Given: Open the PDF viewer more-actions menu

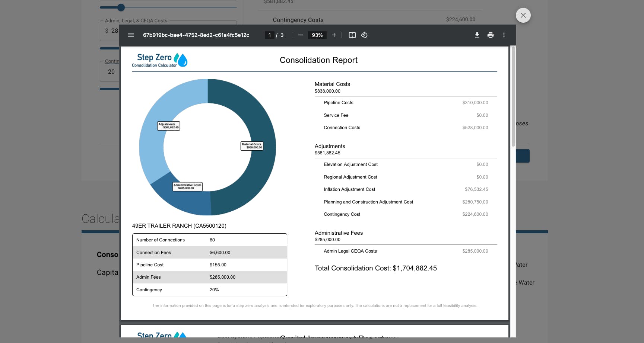Looking at the screenshot, I should 504,35.
